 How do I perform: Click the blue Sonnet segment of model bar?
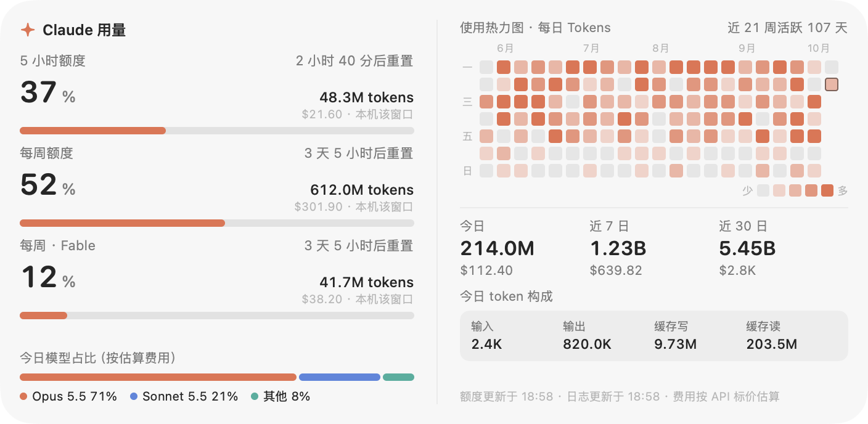pos(340,377)
